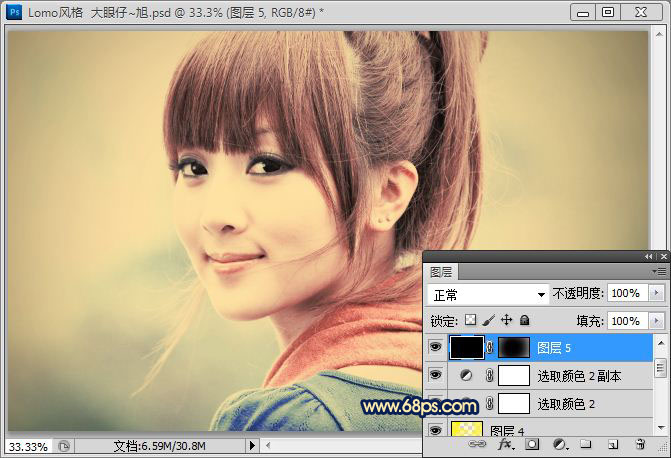Click chain link of 选取颜色 2 副本
Viewport: 671px width, 458px height.
click(x=490, y=376)
